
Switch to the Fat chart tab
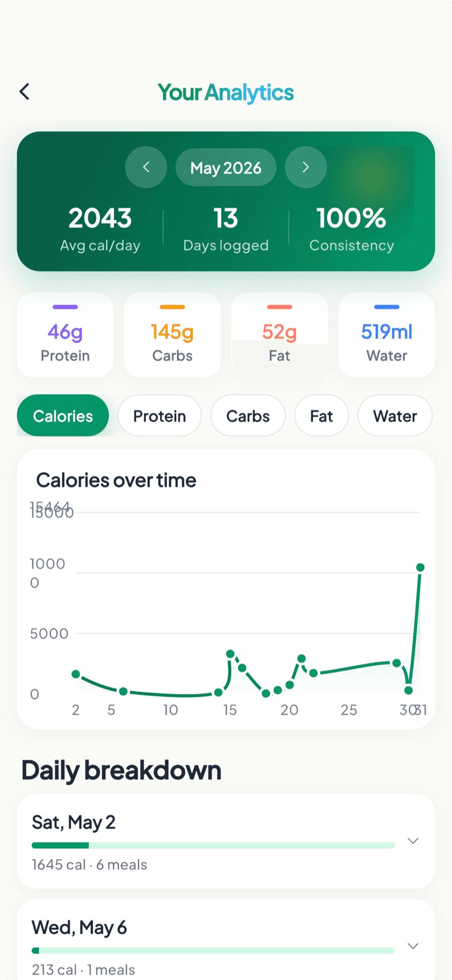pyautogui.click(x=321, y=416)
